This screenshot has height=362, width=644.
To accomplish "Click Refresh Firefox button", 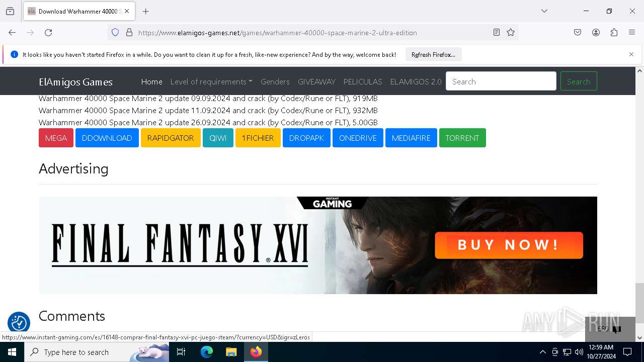I will click(x=433, y=55).
